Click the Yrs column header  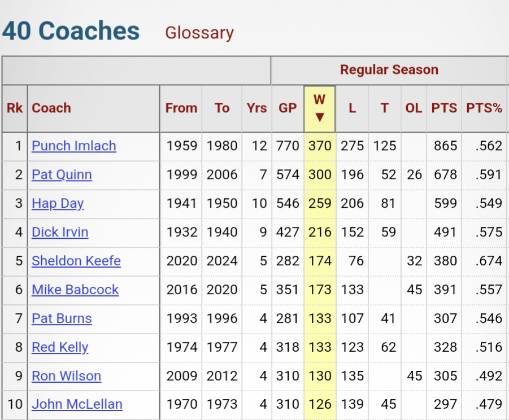256,108
